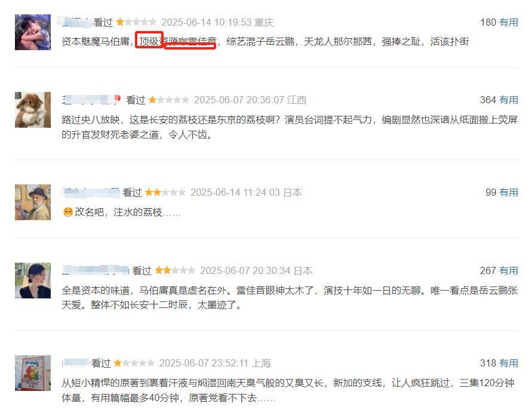Screen dimensions: 532x416
Task: Click the crying emoji before 改名吧
Action: 68,212
